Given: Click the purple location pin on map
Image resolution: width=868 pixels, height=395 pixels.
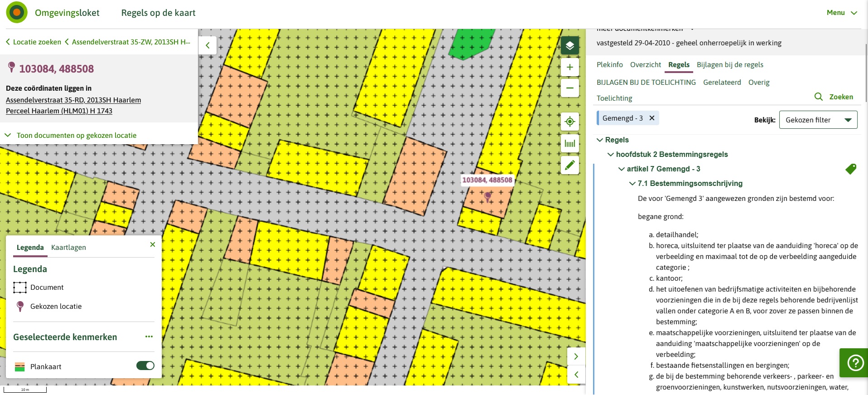Looking at the screenshot, I should 487,196.
